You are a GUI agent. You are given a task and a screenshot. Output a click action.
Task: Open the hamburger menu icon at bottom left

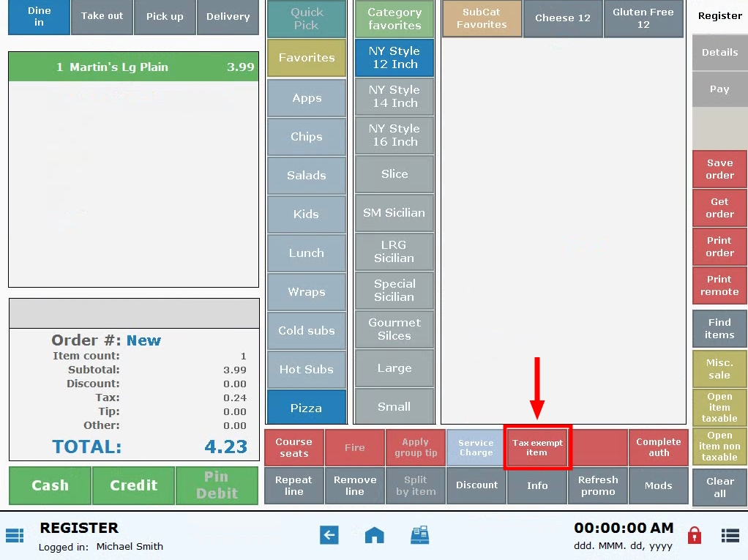[x=16, y=535]
